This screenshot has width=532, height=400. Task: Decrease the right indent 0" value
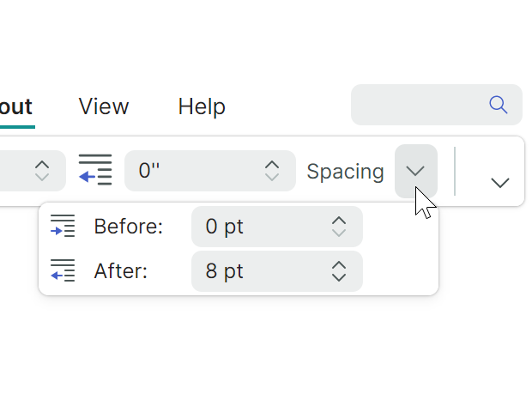point(272,177)
